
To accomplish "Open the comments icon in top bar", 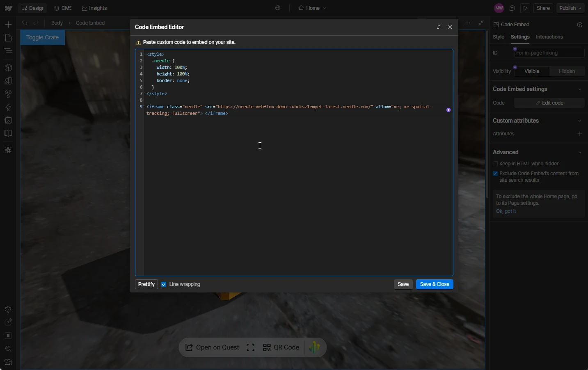I will click(512, 8).
